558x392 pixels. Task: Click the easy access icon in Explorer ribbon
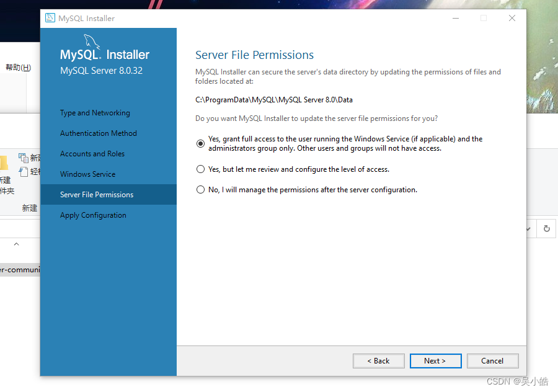pyautogui.click(x=24, y=172)
